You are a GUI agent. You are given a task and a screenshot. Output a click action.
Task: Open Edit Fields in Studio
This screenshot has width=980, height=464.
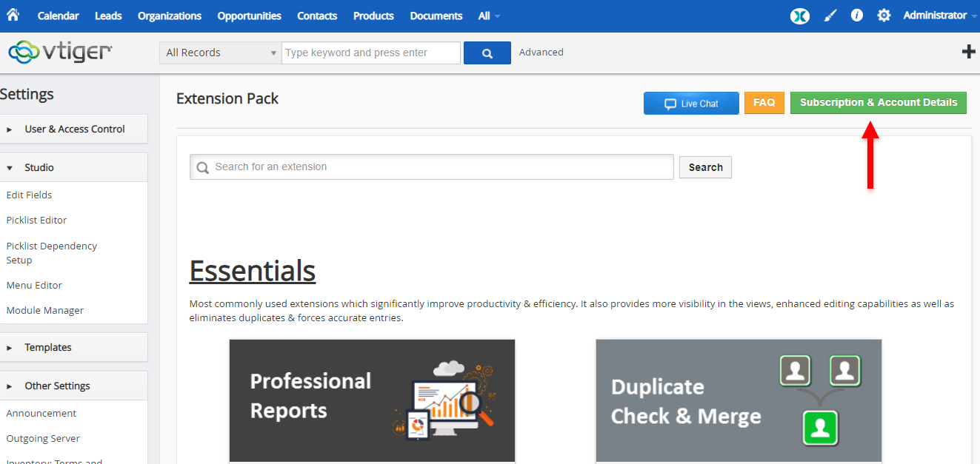click(29, 195)
